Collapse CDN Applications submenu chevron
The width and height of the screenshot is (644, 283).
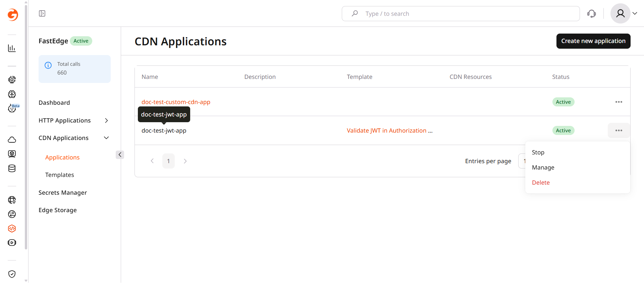point(106,138)
